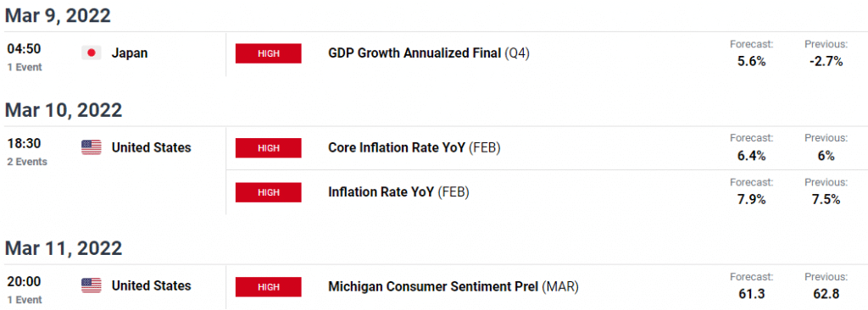
Task: Click the 2 Events label
Action: (27, 162)
